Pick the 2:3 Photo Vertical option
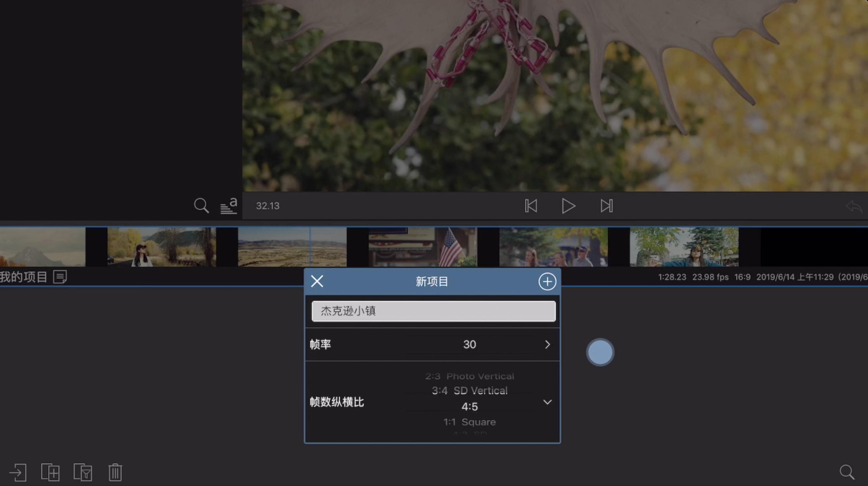This screenshot has height=486, width=868. 470,376
